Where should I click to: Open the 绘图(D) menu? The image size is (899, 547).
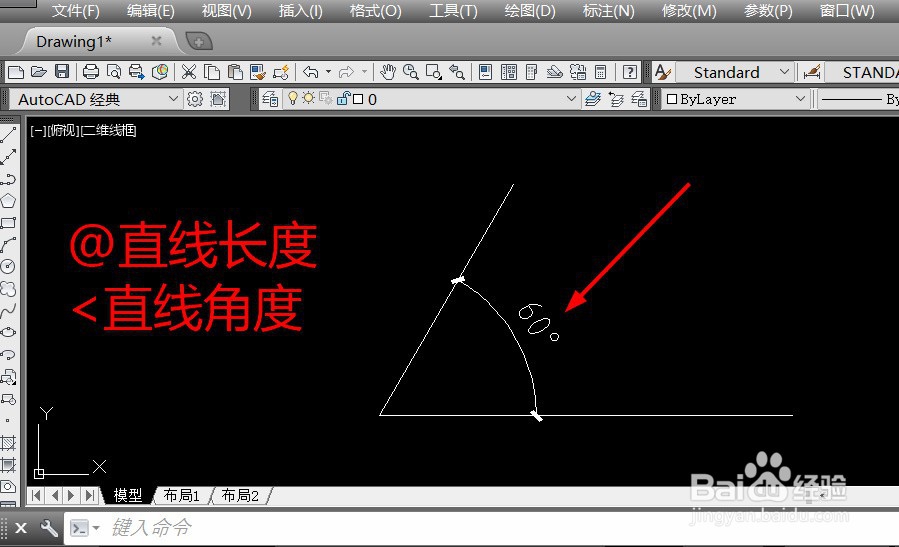click(530, 11)
